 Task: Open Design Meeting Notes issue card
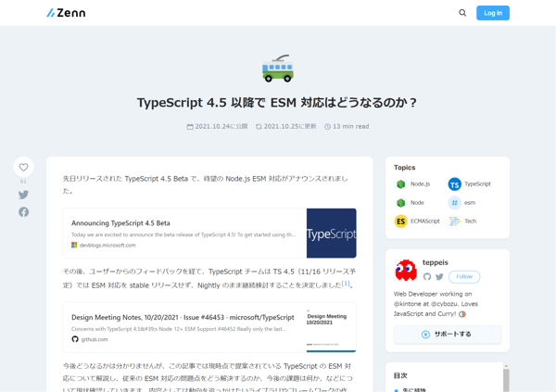[209, 327]
